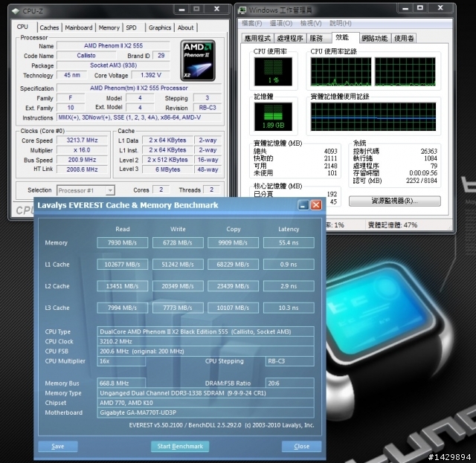
Task: Switch to the 處理程序 tab in Task Manager
Action: 290,38
